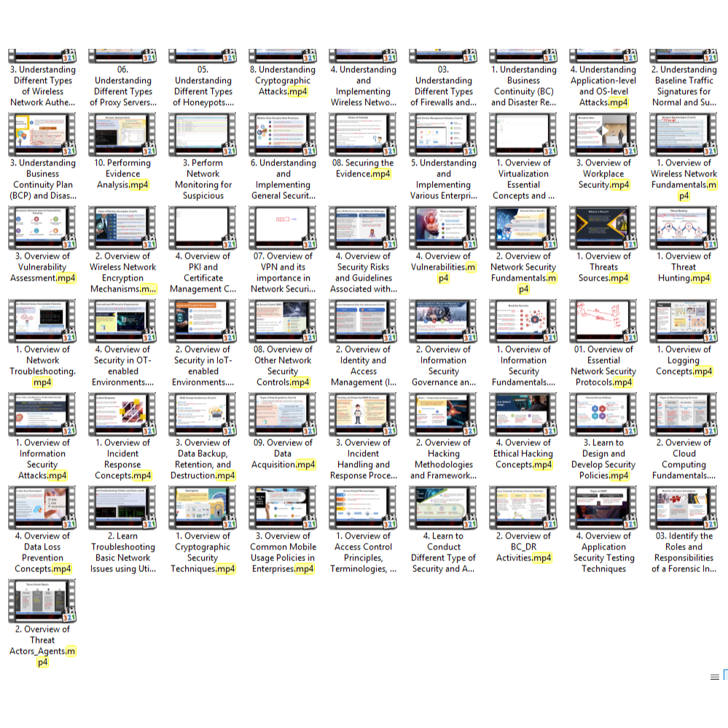Select '4. Understanding Application-level and OS-level Attacks.mp4' name
The height and width of the screenshot is (728, 728).
tap(603, 86)
